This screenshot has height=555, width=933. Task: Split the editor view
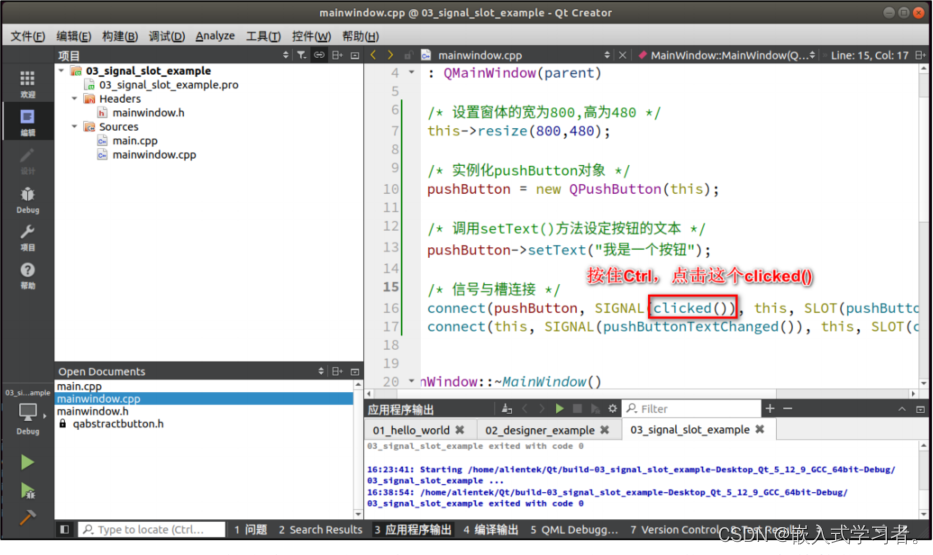pos(921,55)
